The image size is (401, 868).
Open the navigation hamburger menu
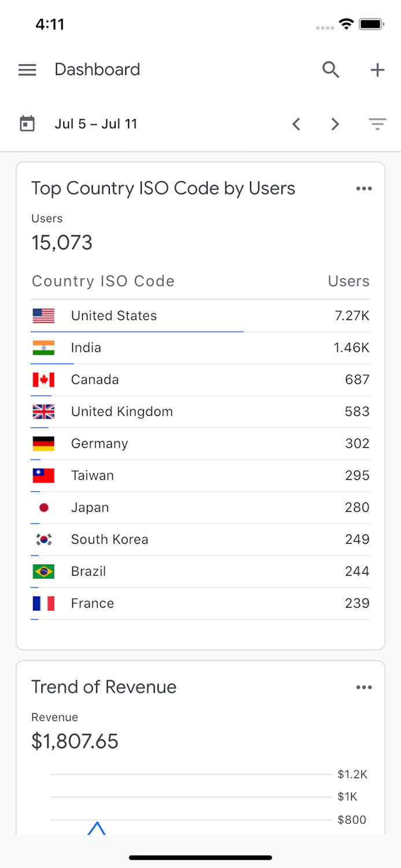click(x=27, y=69)
